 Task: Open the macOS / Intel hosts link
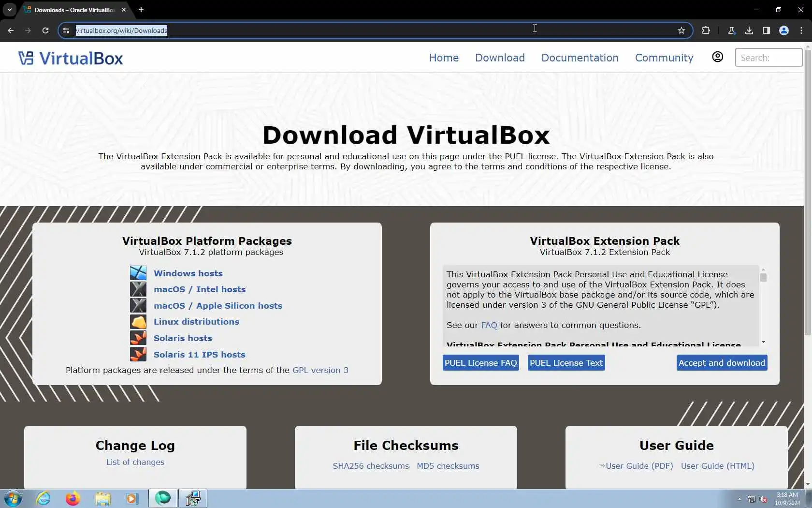(200, 289)
